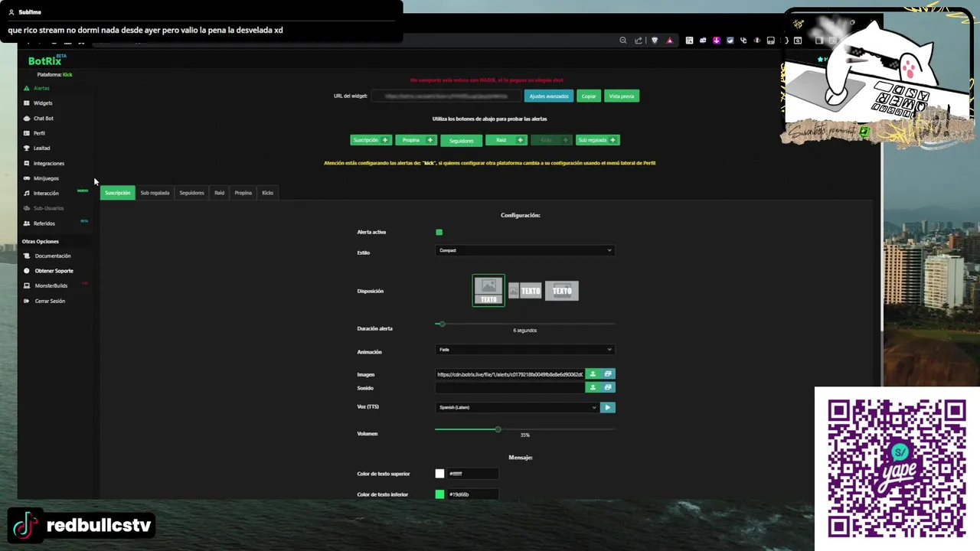980x551 pixels.
Task: Click the plus icon on Raid test button
Action: (x=521, y=140)
